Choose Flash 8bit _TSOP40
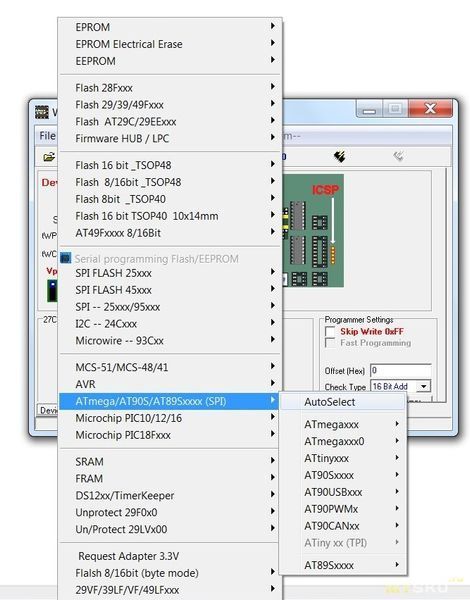 tap(170, 199)
